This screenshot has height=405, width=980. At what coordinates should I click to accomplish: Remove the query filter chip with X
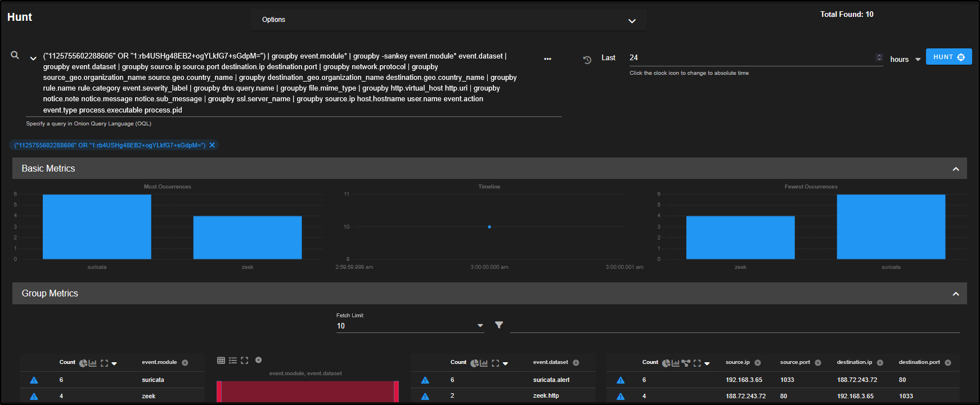[x=212, y=145]
